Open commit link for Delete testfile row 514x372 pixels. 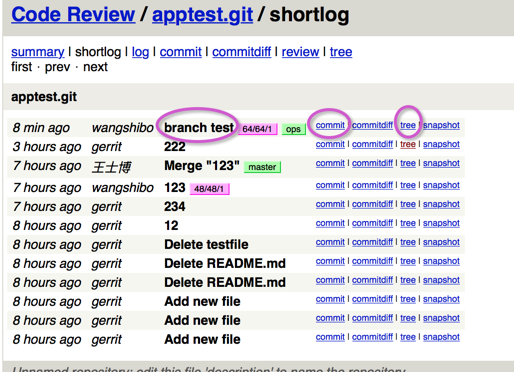(x=330, y=242)
